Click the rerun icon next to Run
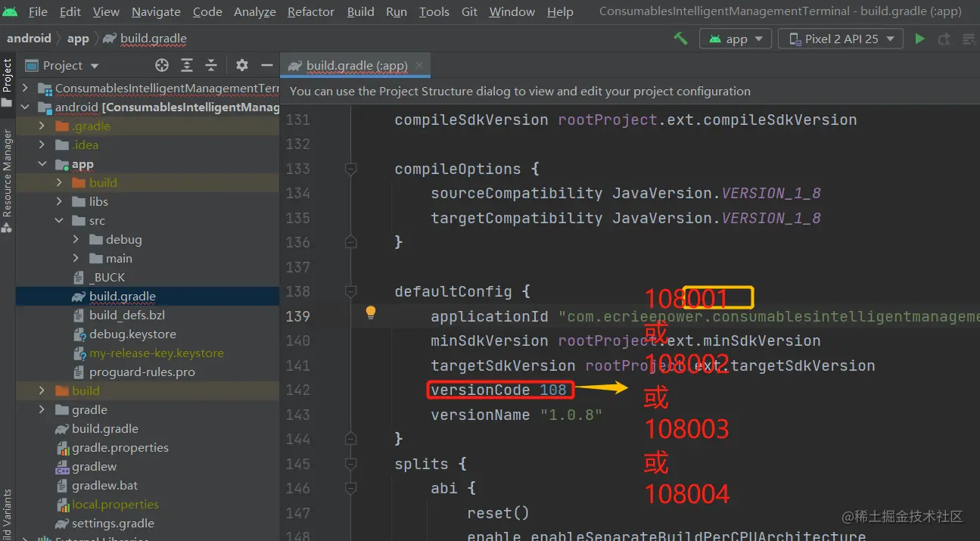The image size is (980, 541). click(944, 39)
